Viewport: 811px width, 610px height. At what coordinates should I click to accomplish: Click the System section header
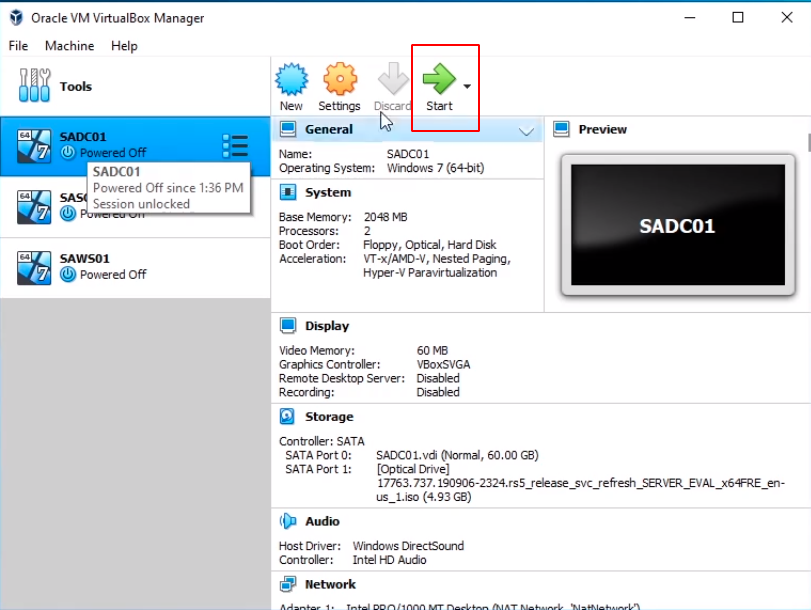coord(328,192)
